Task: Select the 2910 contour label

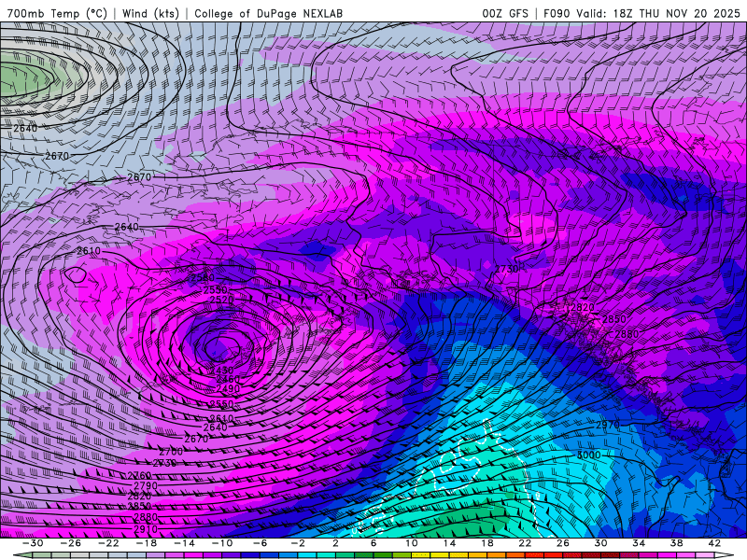Action: (146, 529)
